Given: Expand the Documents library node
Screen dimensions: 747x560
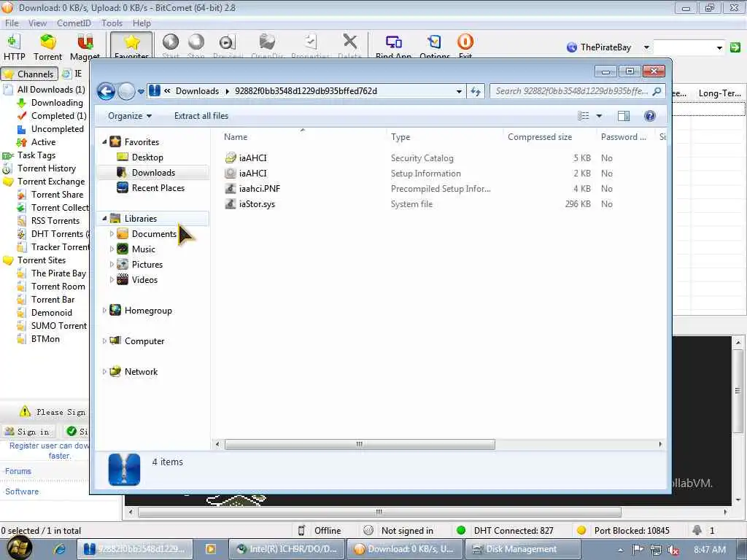Looking at the screenshot, I should coord(112,233).
